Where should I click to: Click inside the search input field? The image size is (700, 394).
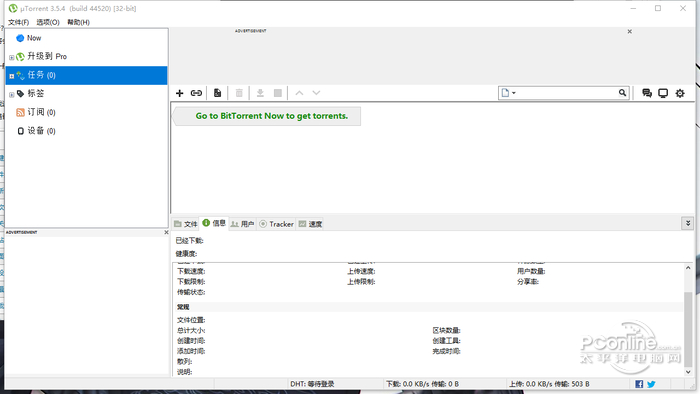[567, 93]
